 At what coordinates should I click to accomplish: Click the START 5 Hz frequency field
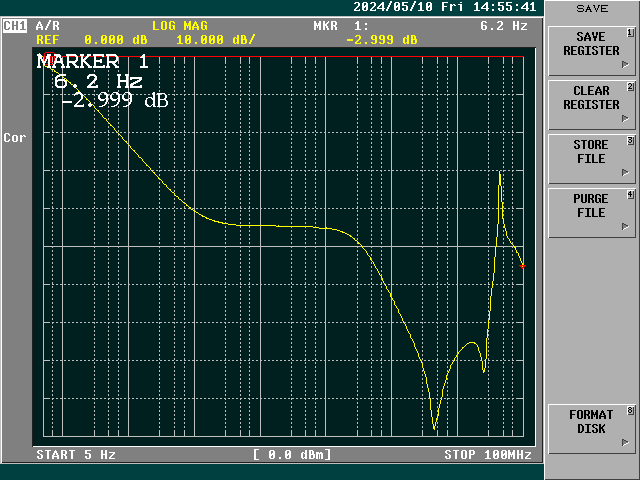coord(76,455)
